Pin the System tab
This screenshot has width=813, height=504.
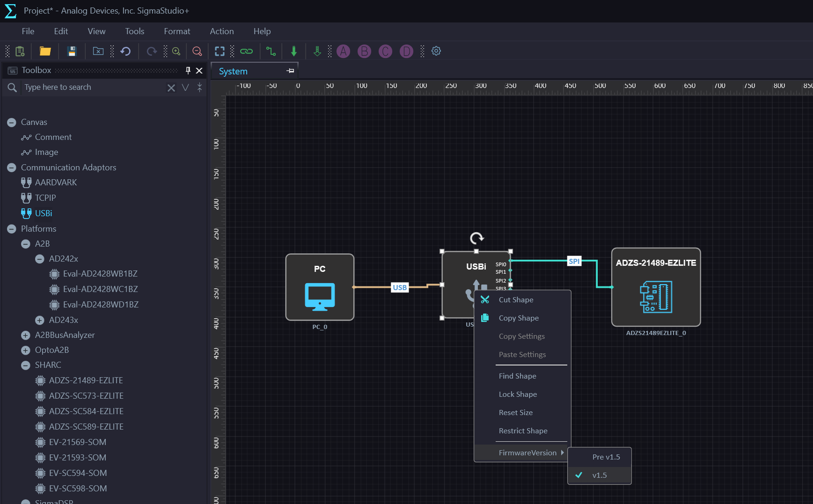[x=291, y=71]
